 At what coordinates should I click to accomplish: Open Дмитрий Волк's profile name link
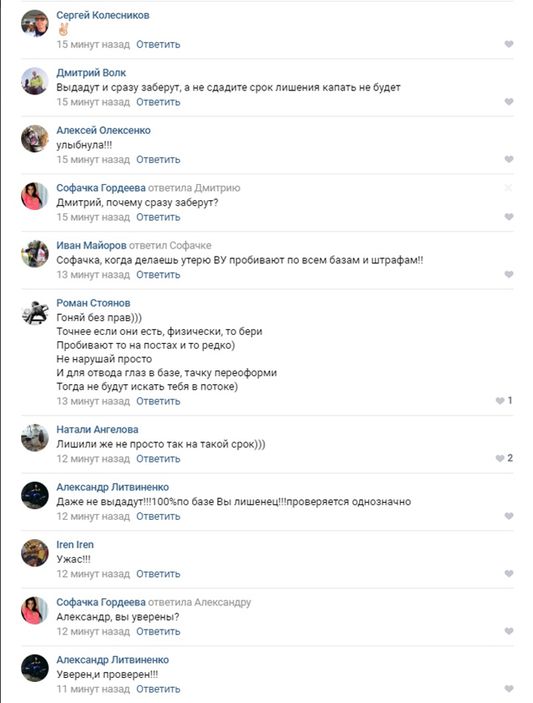[91, 73]
